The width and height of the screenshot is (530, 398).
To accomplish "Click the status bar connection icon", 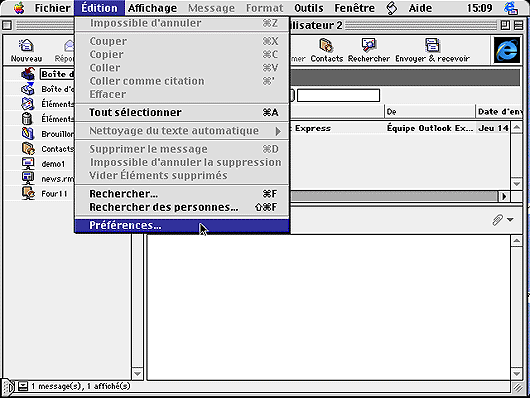I will pyautogui.click(x=23, y=386).
